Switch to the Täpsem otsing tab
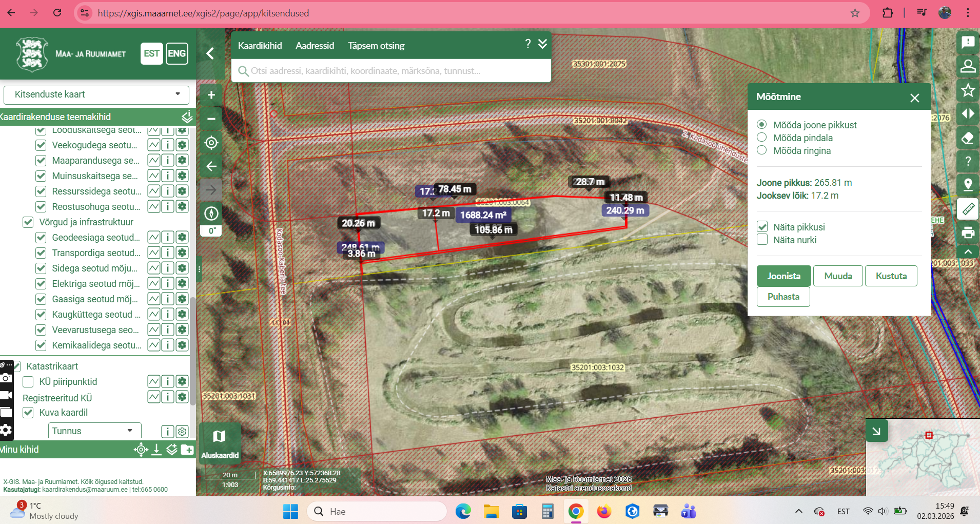This screenshot has width=980, height=524. (x=376, y=46)
